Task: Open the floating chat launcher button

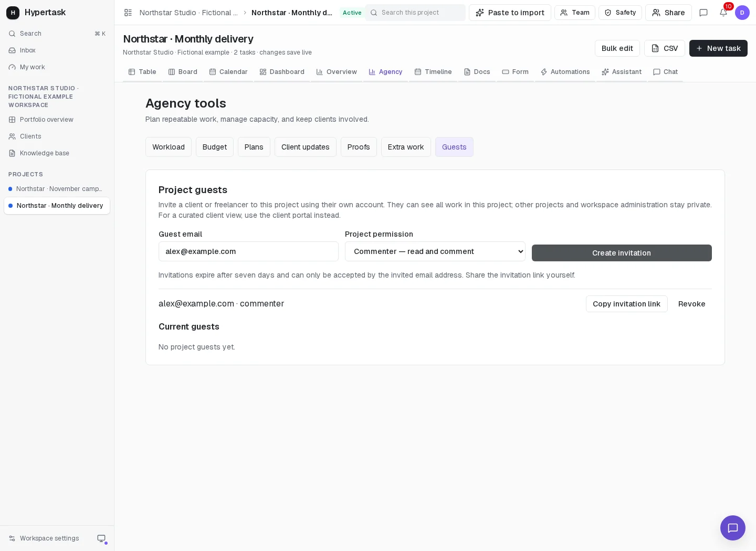Action: (x=733, y=528)
